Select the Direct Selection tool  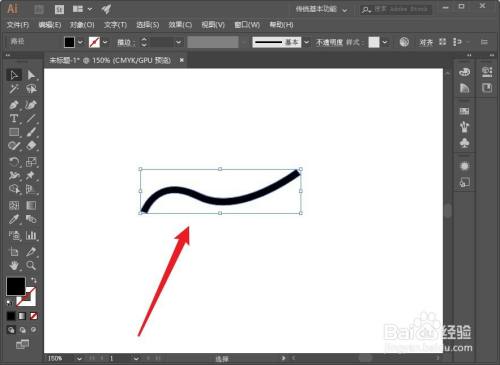[x=31, y=75]
